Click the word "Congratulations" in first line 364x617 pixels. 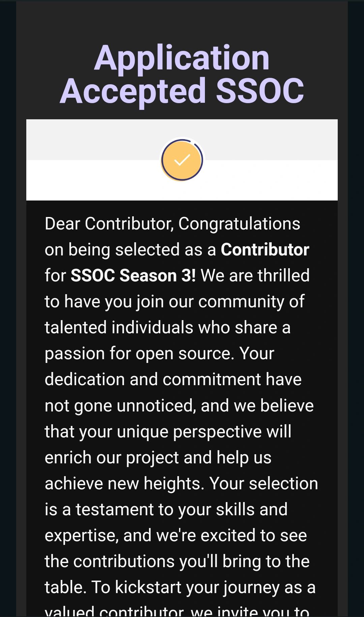coord(239,224)
